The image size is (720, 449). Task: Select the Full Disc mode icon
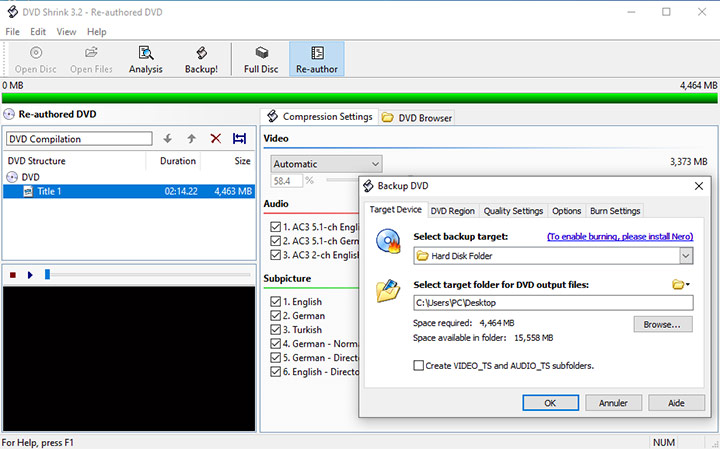pos(261,59)
